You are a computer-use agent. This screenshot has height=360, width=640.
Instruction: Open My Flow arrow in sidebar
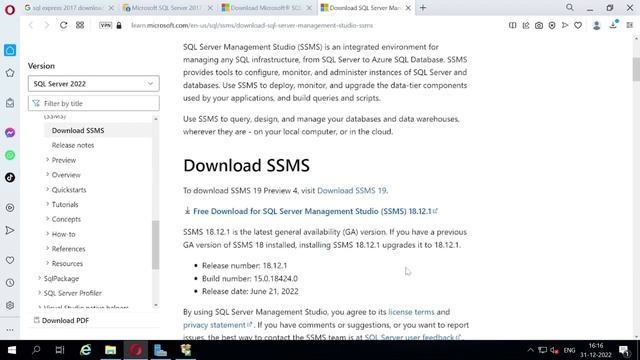pos(10,231)
